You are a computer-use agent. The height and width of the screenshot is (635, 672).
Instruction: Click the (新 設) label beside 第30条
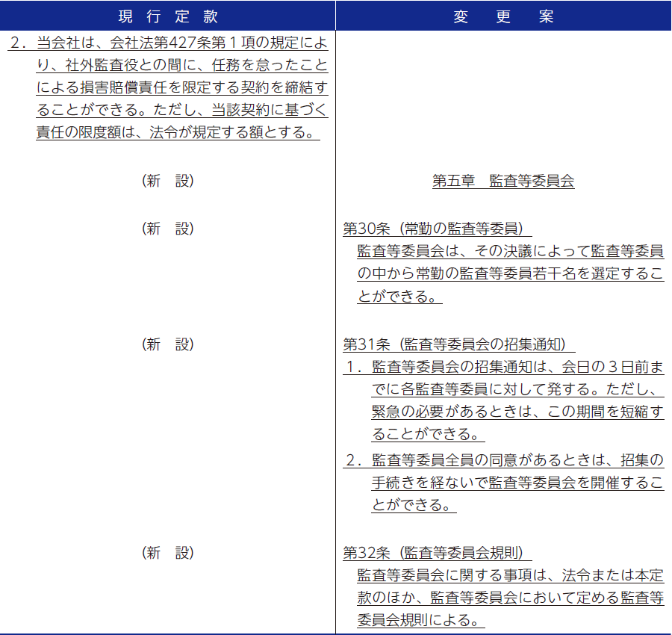[x=168, y=229]
